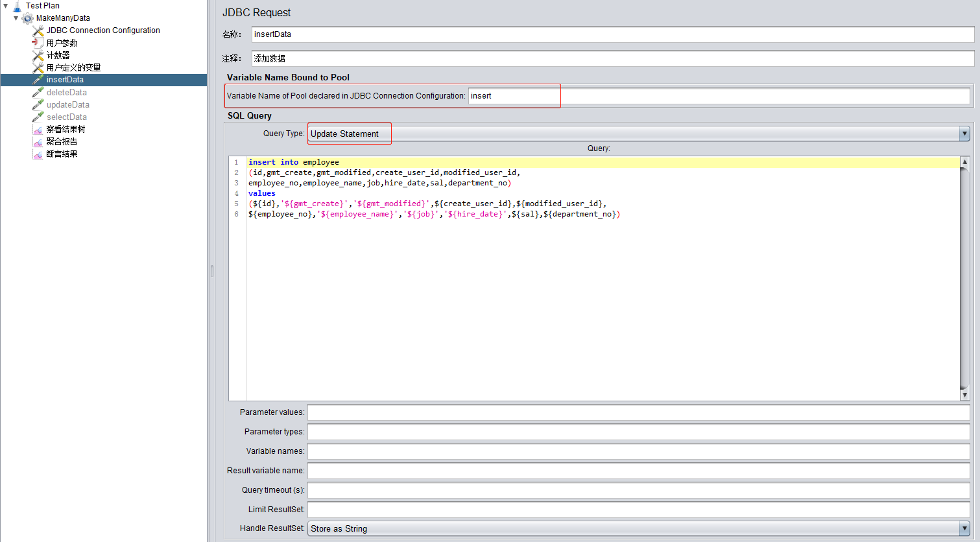The width and height of the screenshot is (980, 542).
Task: Select the insertData tree item
Action: tap(65, 80)
